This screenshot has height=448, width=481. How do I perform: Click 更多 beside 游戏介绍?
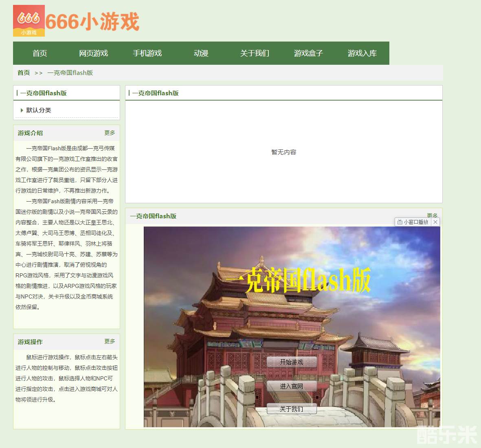coord(110,133)
